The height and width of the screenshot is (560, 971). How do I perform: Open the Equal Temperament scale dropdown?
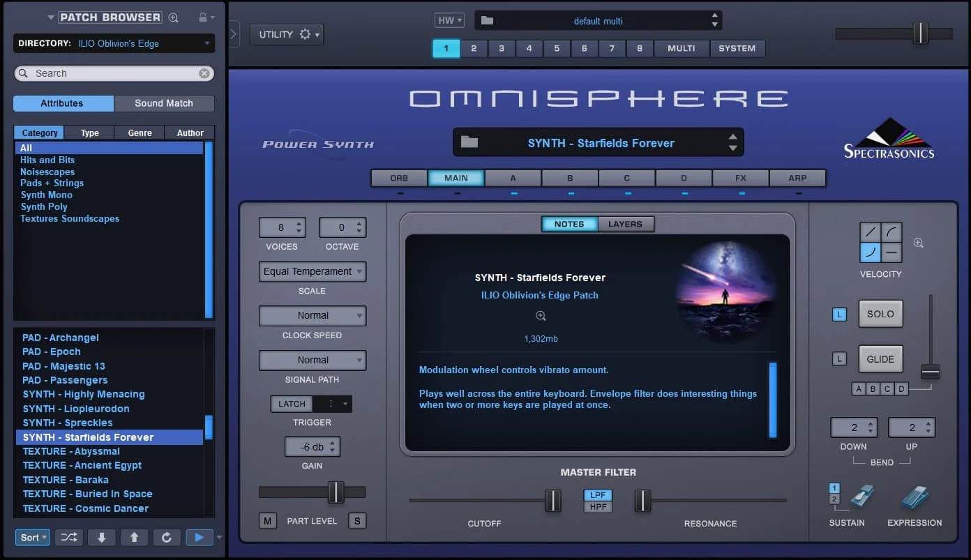(312, 271)
